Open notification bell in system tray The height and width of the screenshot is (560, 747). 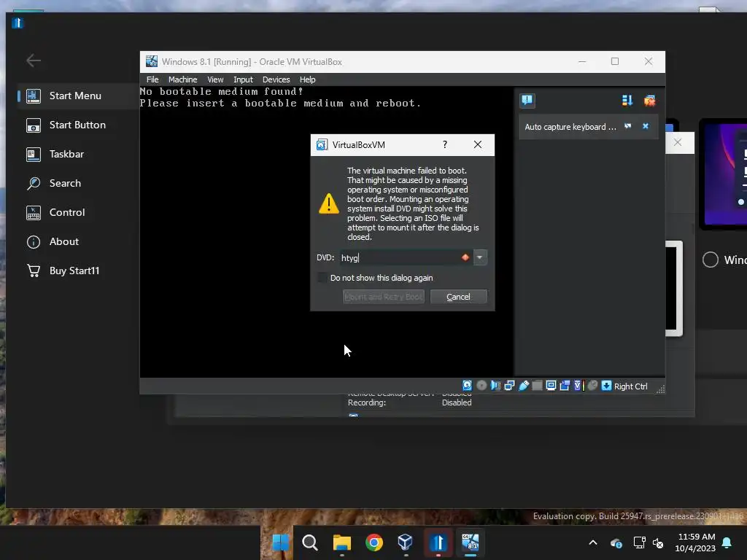tap(727, 542)
